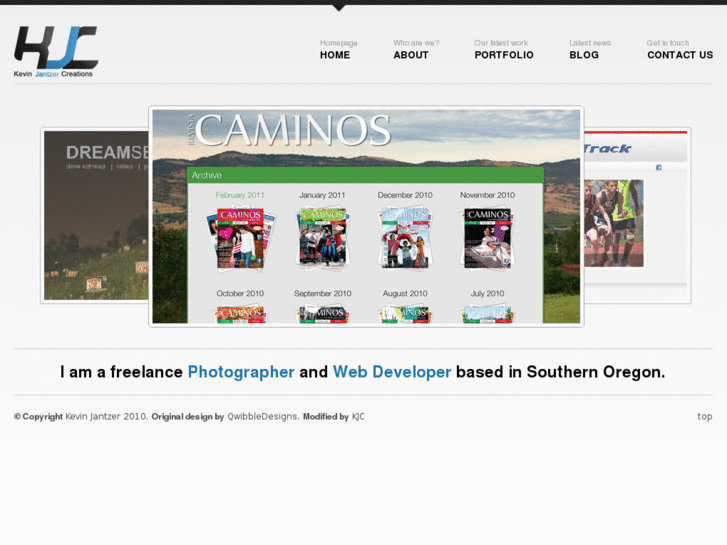Open the Portfolio menu item

[x=504, y=50]
